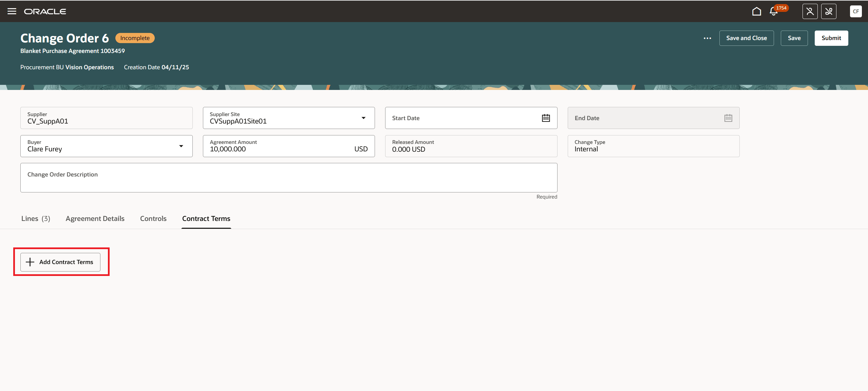The image size is (868, 391).
Task: Click the voice assistant mute icon
Action: click(829, 11)
